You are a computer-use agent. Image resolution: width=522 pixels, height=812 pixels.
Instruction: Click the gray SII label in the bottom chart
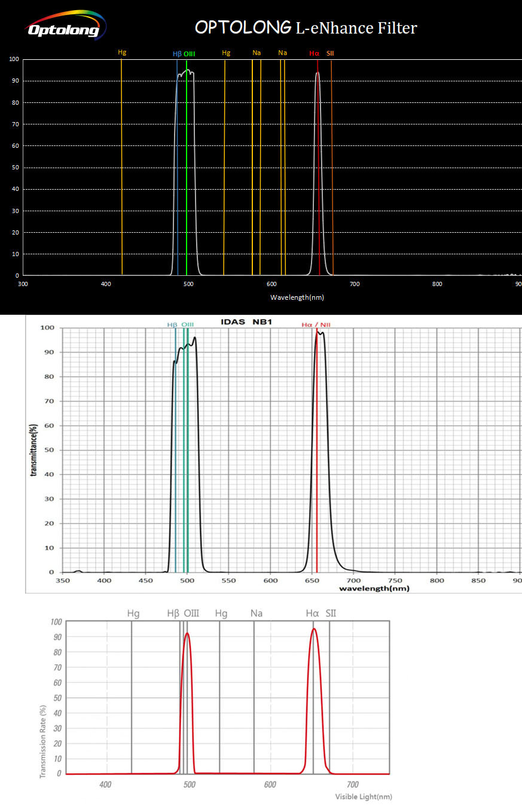(331, 613)
